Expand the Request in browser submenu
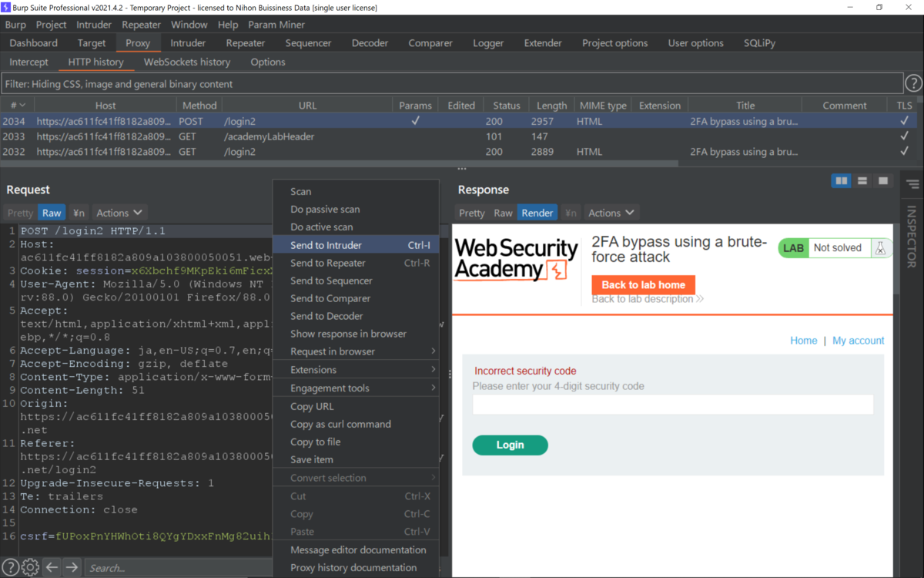Viewport: 924px width, 578px height. 356,351
